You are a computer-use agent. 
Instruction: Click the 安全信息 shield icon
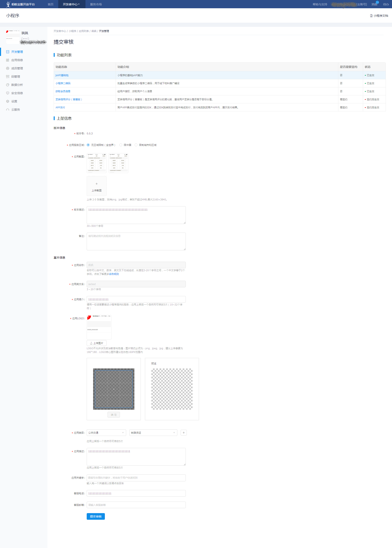pyautogui.click(x=7, y=93)
